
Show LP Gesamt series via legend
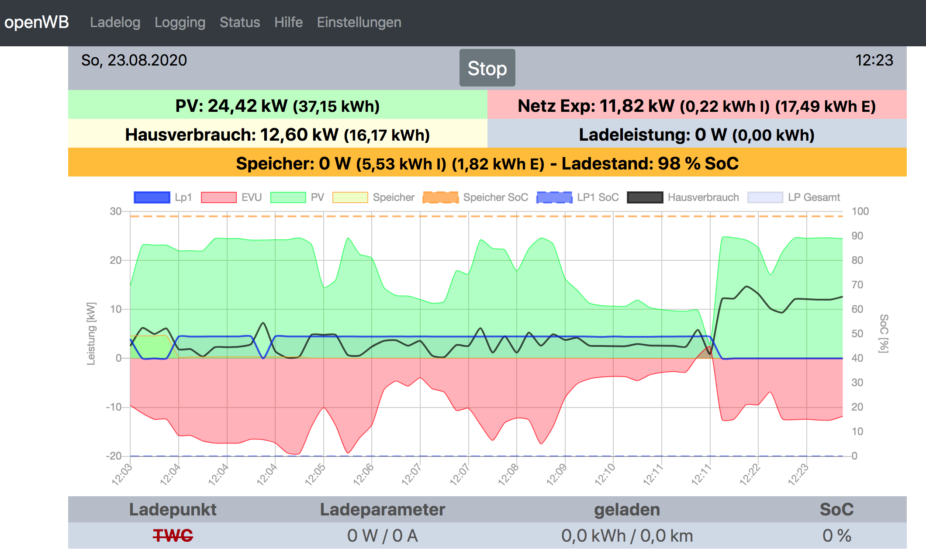[x=765, y=197]
